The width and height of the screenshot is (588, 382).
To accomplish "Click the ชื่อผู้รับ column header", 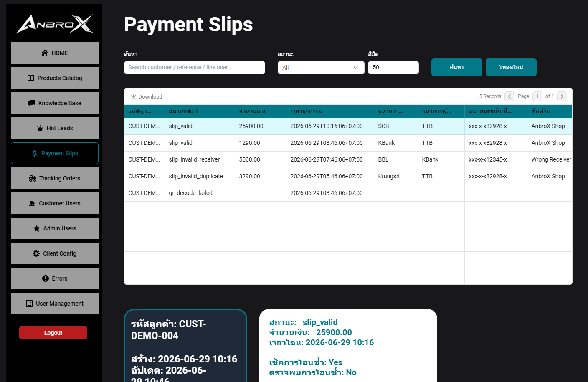I will click(550, 111).
